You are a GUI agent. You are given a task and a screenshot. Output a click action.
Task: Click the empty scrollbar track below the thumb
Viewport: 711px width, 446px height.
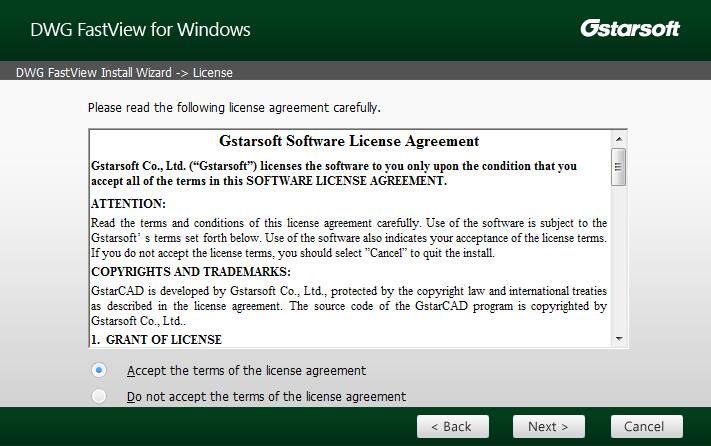(x=619, y=260)
